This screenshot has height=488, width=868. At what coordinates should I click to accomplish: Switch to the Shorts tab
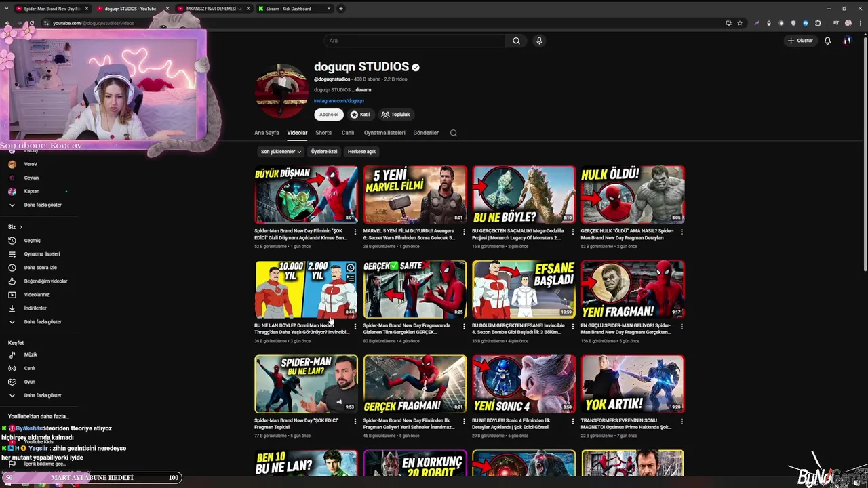[323, 133]
